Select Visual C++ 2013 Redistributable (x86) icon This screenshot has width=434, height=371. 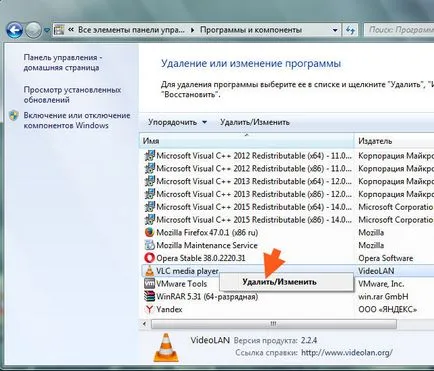click(150, 194)
